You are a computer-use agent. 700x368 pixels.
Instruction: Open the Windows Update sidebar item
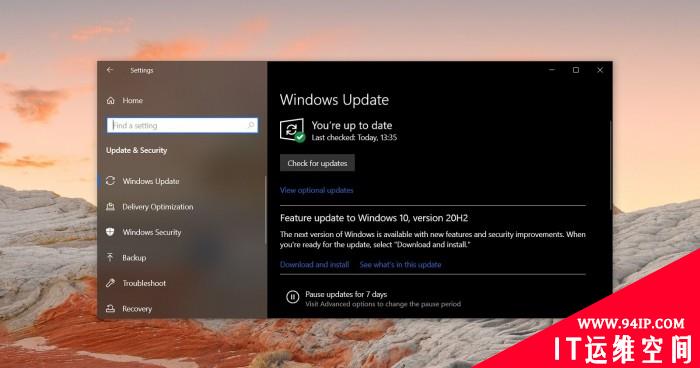(182, 181)
